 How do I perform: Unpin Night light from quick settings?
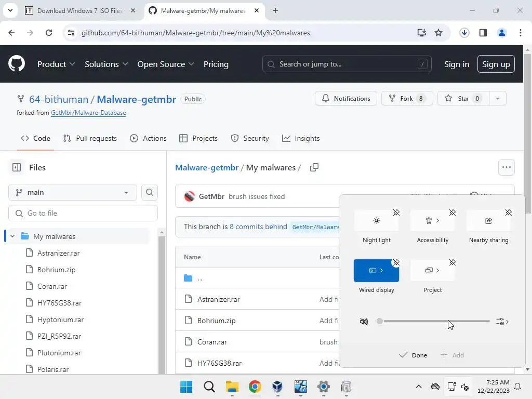(x=396, y=212)
